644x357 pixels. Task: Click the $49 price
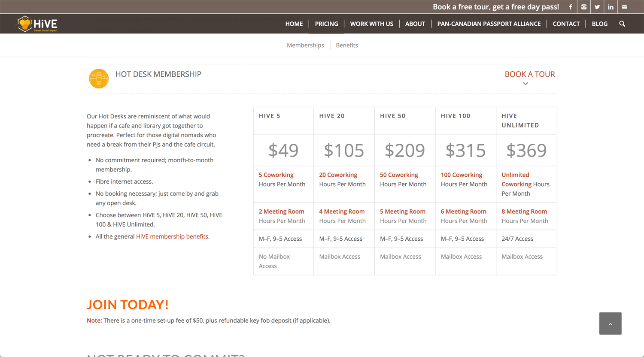point(283,150)
